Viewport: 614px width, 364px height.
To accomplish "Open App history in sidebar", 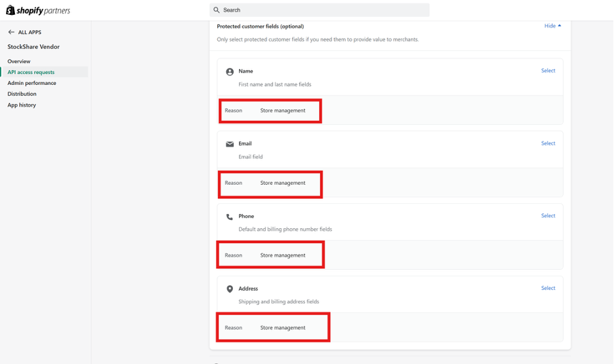I will tap(22, 105).
